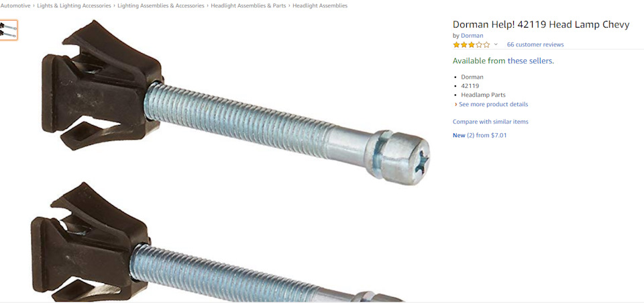The width and height of the screenshot is (644, 303).
Task: View New (2) from $7.01 offers
Action: (479, 135)
